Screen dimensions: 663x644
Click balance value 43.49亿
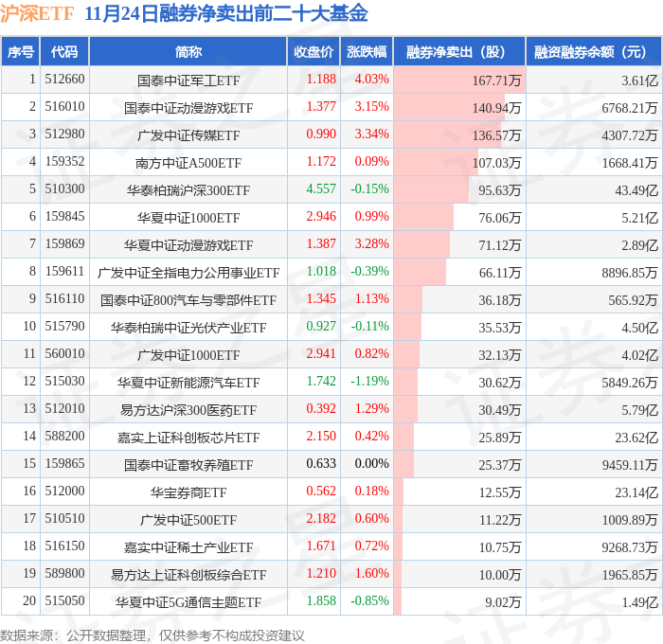coord(636,190)
